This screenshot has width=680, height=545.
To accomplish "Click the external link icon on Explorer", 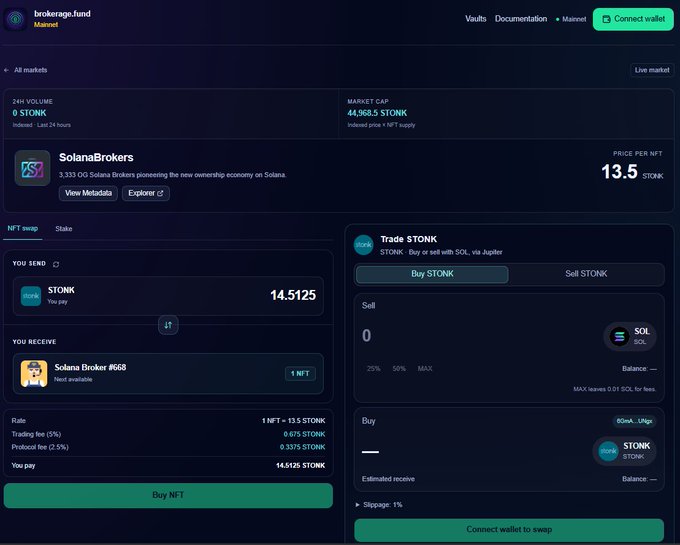I will point(160,193).
